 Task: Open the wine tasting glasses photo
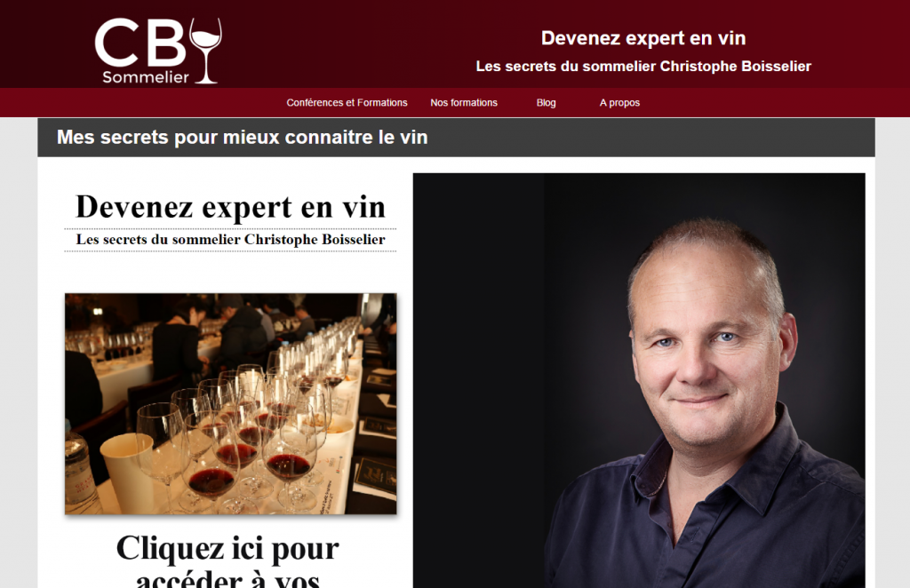click(x=230, y=403)
